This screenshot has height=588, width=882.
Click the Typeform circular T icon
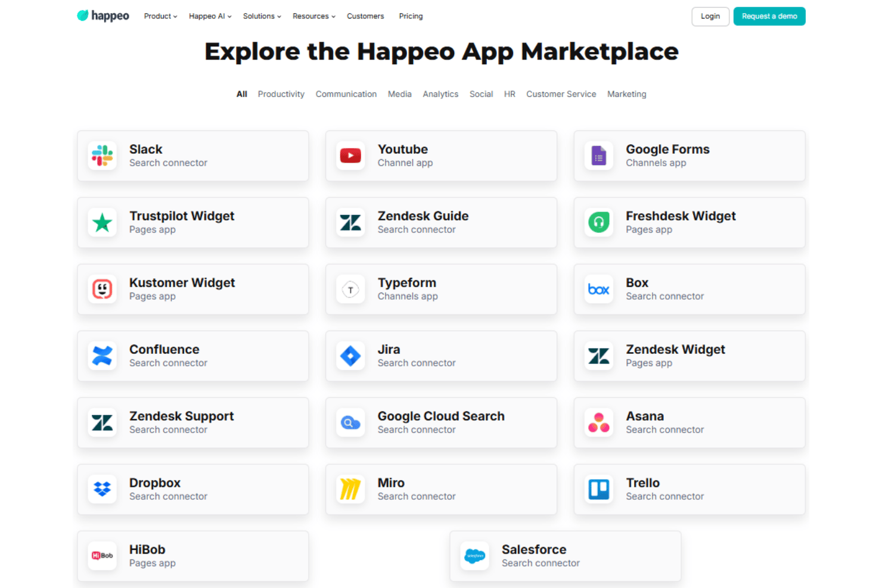coord(350,289)
